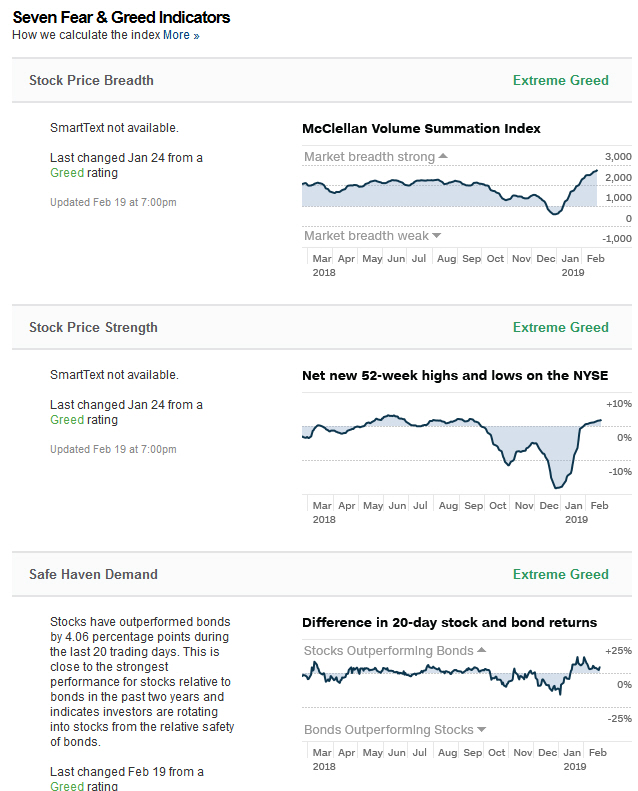Click Extreme Greed label for Stock Price Strength
This screenshot has width=638, height=791.
pyautogui.click(x=560, y=327)
